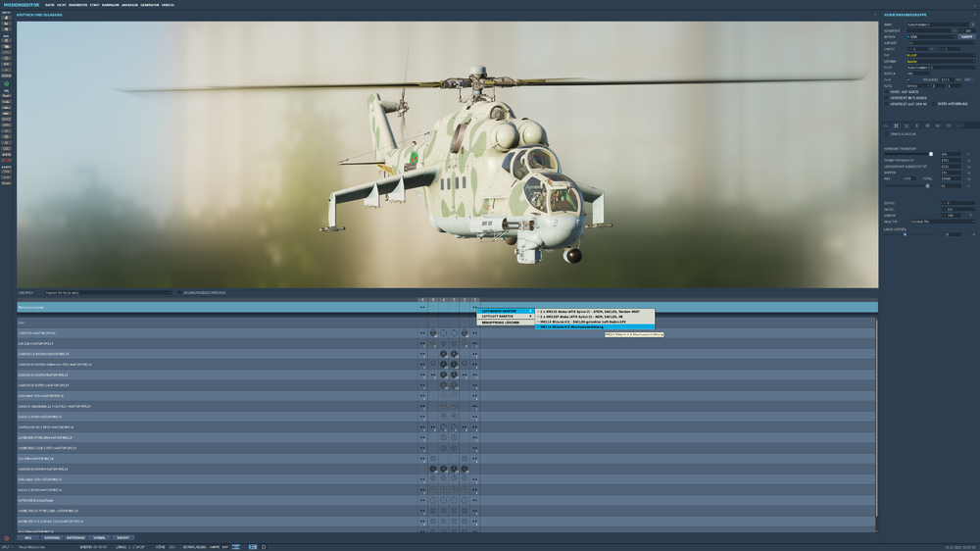Open the Aufgabe dropdown showing CAS
Screen dimensions: 980x551
940,43
